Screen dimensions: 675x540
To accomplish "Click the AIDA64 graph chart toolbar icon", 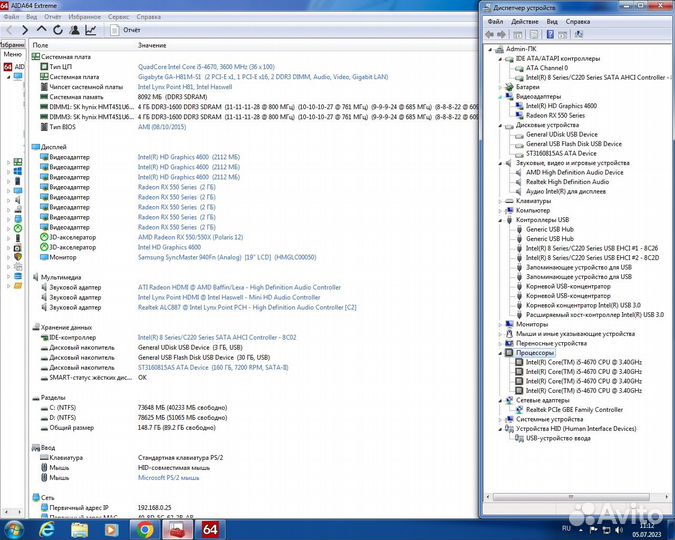I will point(91,30).
